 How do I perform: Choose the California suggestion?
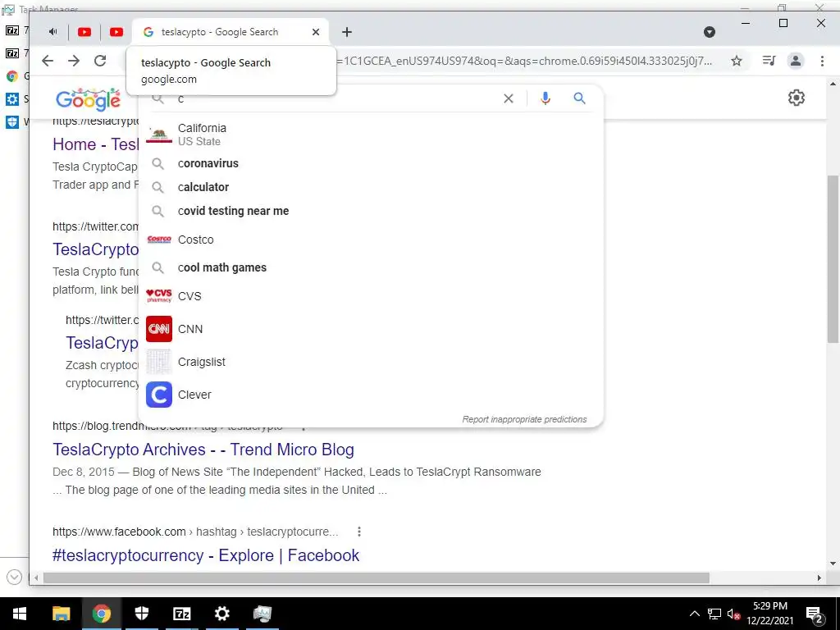pos(371,135)
